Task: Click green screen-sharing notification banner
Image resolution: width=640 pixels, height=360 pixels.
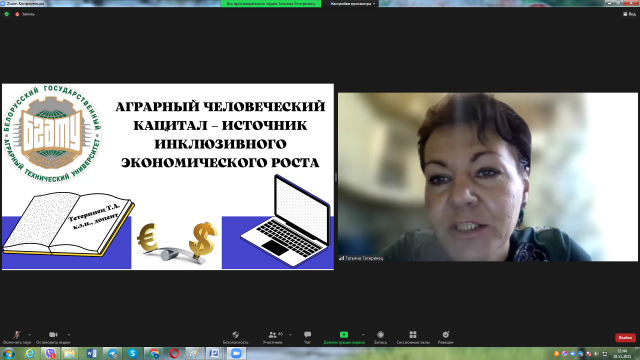Action: [271, 3]
